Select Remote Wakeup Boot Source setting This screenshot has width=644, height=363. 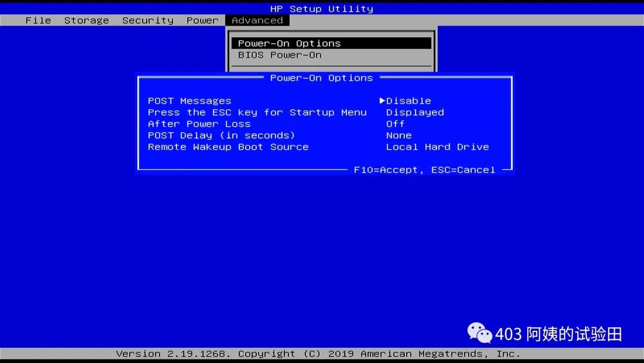point(228,147)
